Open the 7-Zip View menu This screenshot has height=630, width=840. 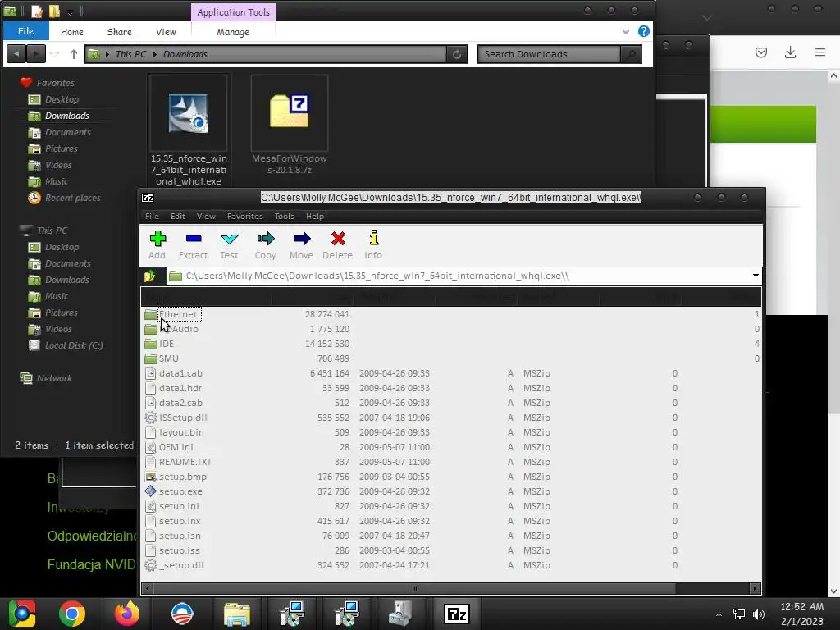point(206,217)
